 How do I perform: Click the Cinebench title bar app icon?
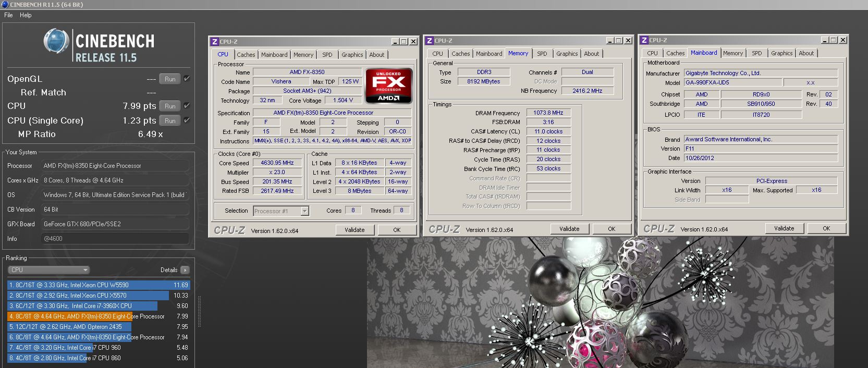point(5,5)
